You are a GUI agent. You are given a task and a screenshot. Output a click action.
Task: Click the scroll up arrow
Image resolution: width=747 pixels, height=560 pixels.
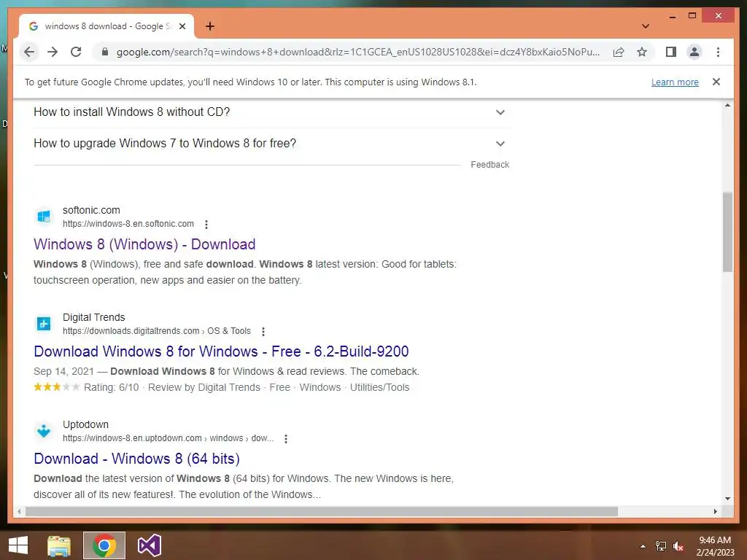(727, 105)
